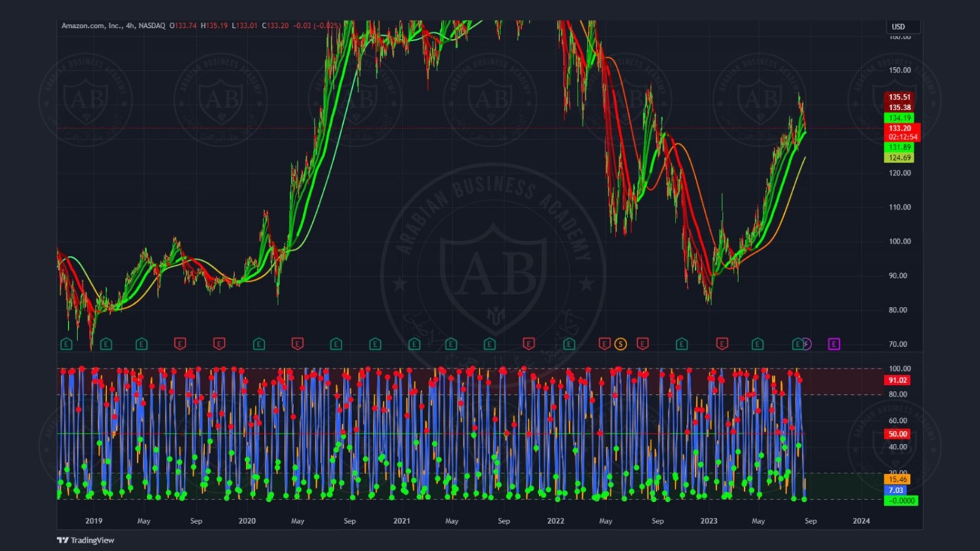The width and height of the screenshot is (980, 551).
Task: Click the 120.00 price axis level
Action: pos(900,173)
